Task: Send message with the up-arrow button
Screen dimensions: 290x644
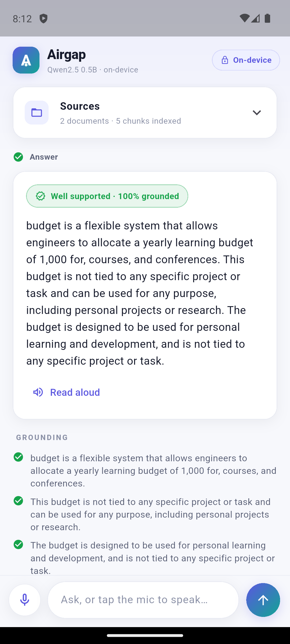Action: [263, 600]
